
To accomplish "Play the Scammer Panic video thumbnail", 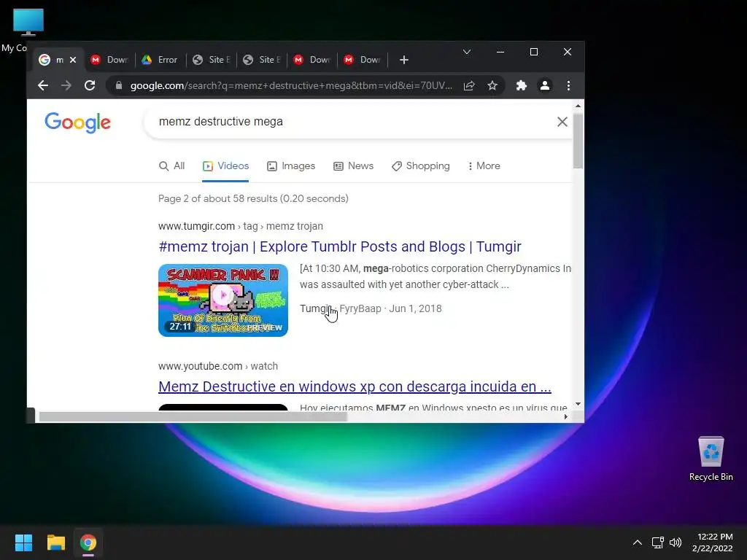I will [x=223, y=300].
